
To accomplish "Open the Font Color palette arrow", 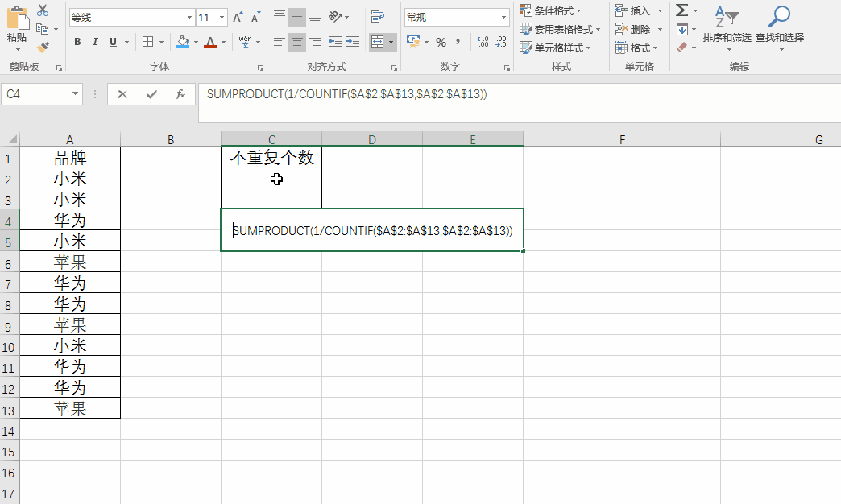I will (224, 41).
